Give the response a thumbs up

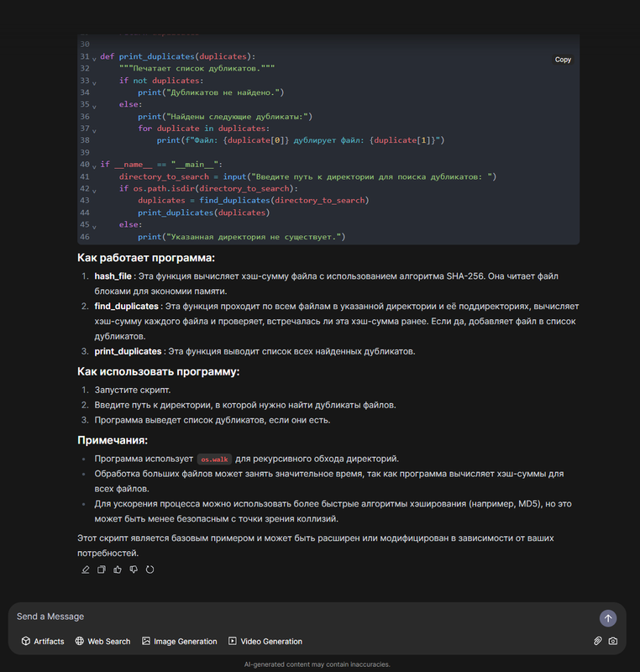(x=118, y=570)
